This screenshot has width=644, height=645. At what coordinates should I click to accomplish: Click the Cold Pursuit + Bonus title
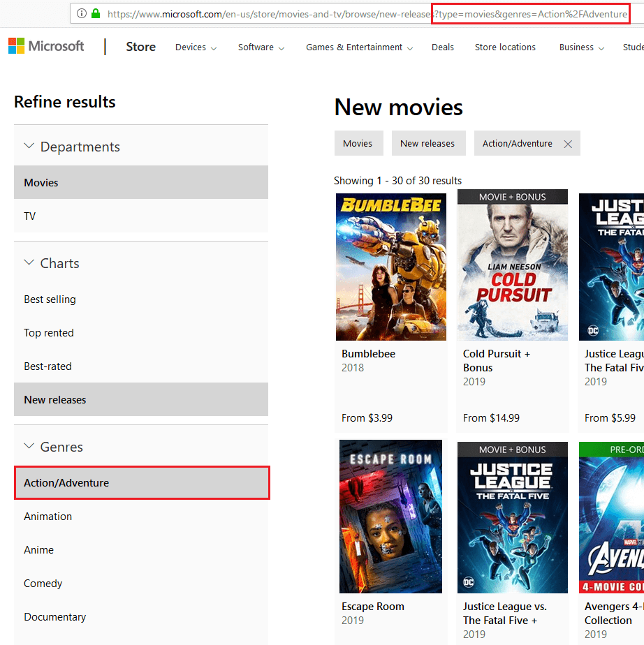[x=496, y=360]
